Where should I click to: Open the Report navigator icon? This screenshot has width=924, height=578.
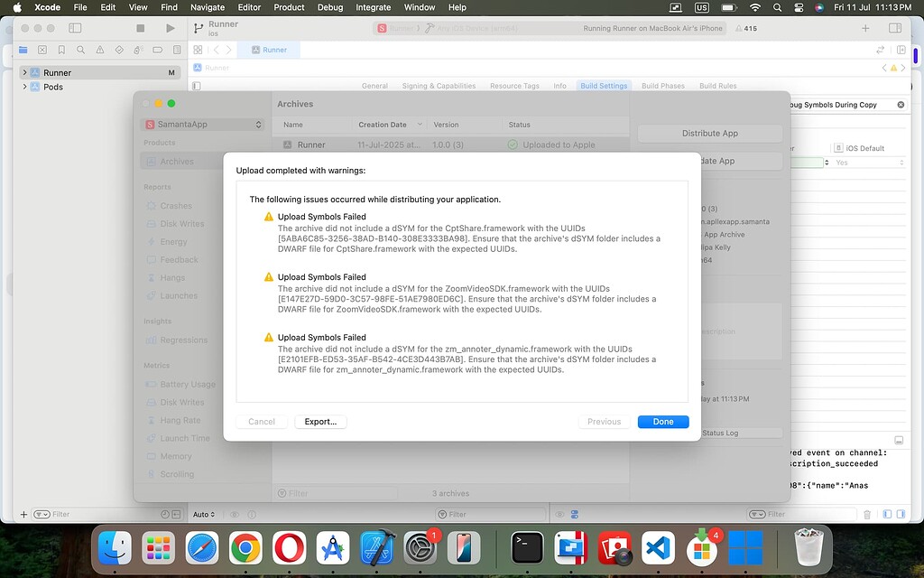tap(177, 51)
